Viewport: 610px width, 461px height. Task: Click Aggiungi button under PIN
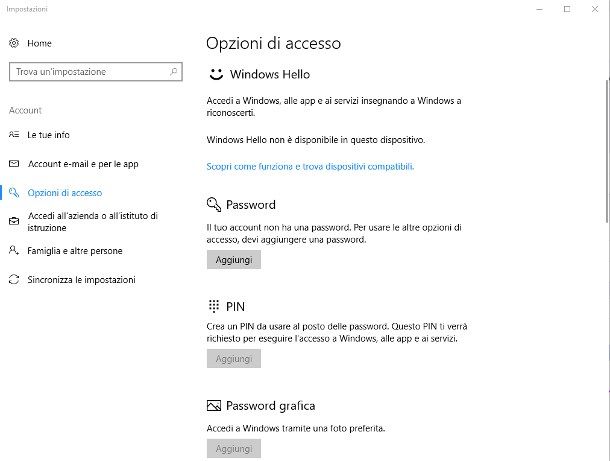(234, 358)
